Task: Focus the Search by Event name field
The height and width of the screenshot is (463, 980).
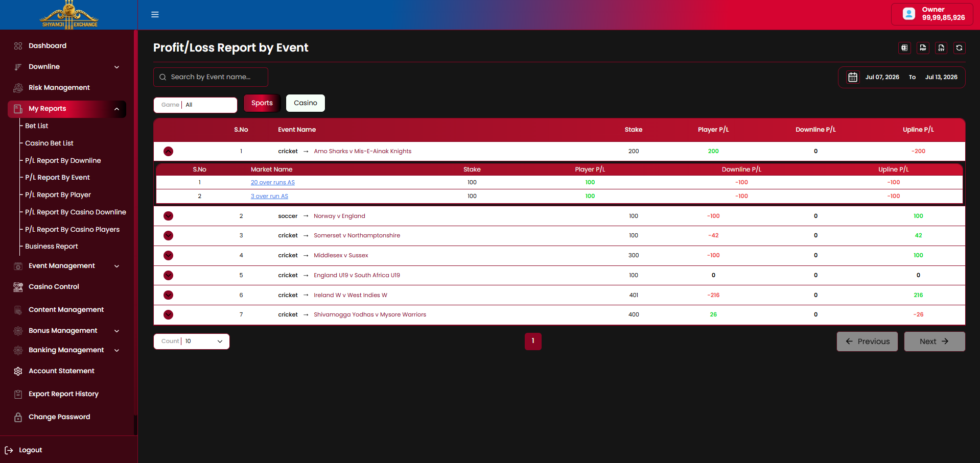Action: point(211,77)
